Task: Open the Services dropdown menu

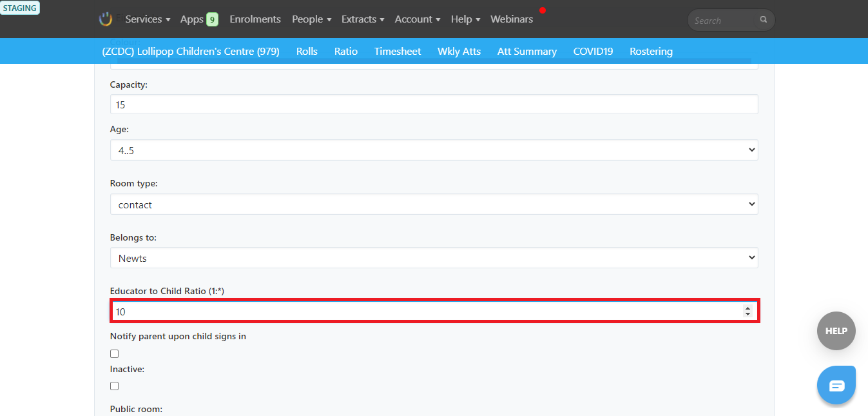Action: 148,19
